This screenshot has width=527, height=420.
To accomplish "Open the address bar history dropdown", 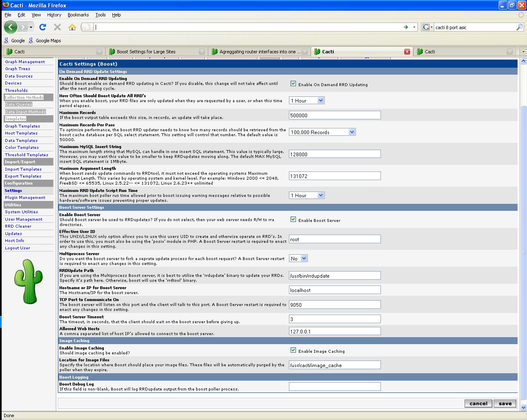I will click(x=414, y=27).
